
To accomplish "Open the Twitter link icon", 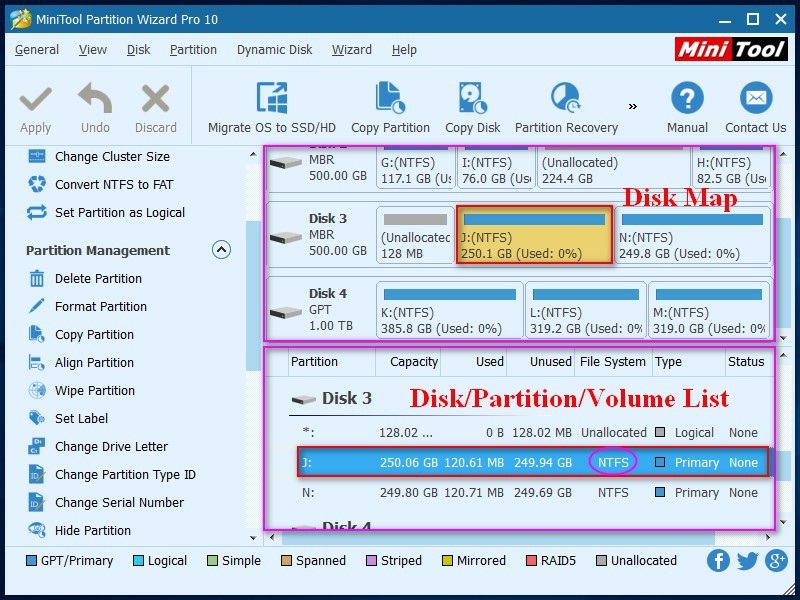I will tap(747, 561).
